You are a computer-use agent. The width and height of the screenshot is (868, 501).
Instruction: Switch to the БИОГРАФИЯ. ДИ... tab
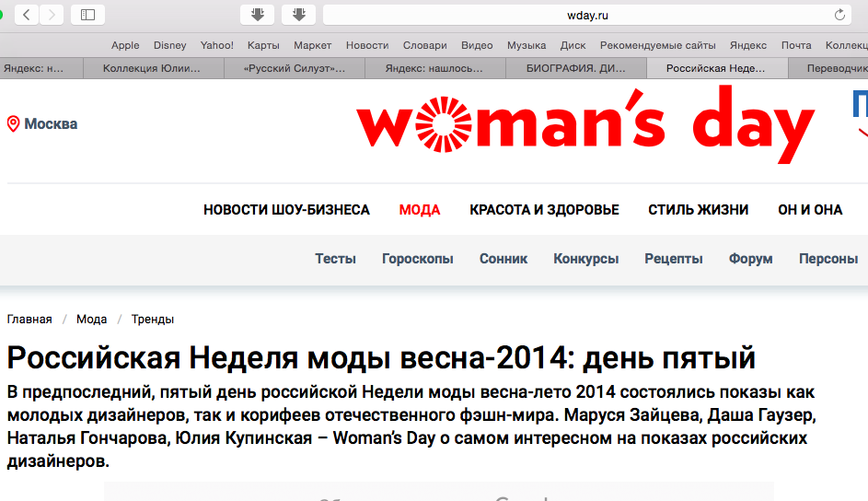576,68
